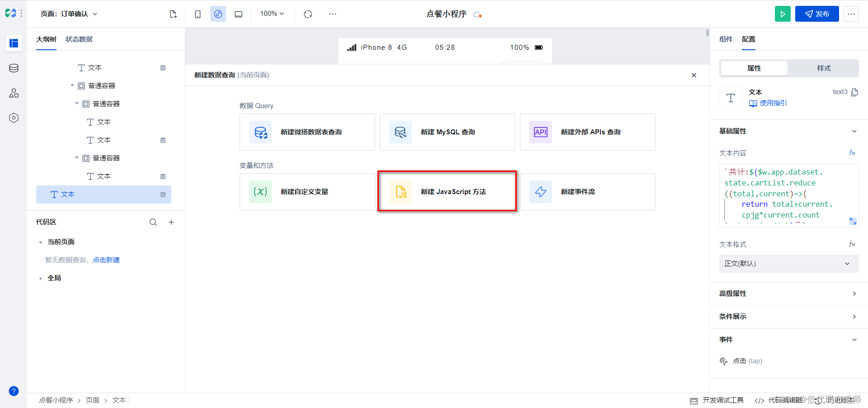
Task: Open more actions next to 发布
Action: (x=851, y=14)
